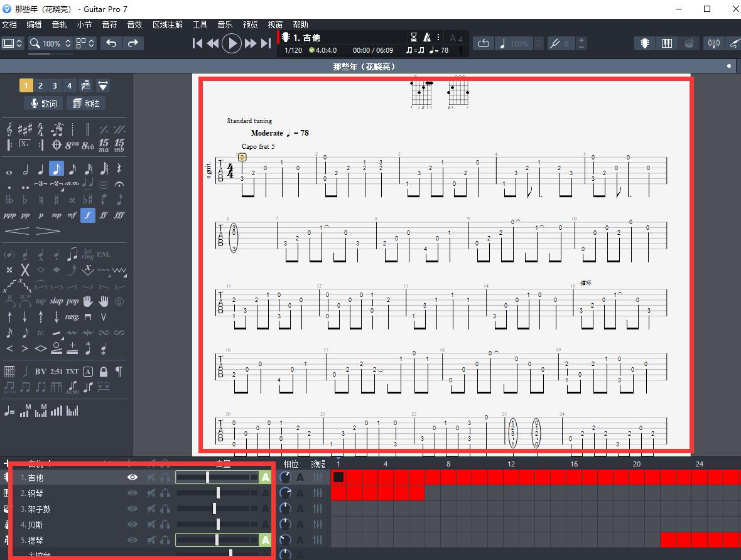Click the undo arrow icon
The image size is (741, 560).
click(x=111, y=43)
